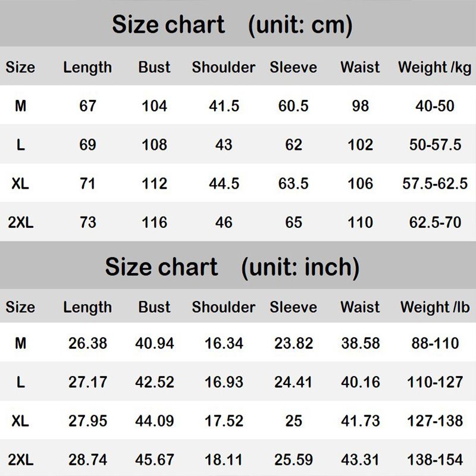
Task: Click the waist value 40.16
Action: (x=360, y=382)
